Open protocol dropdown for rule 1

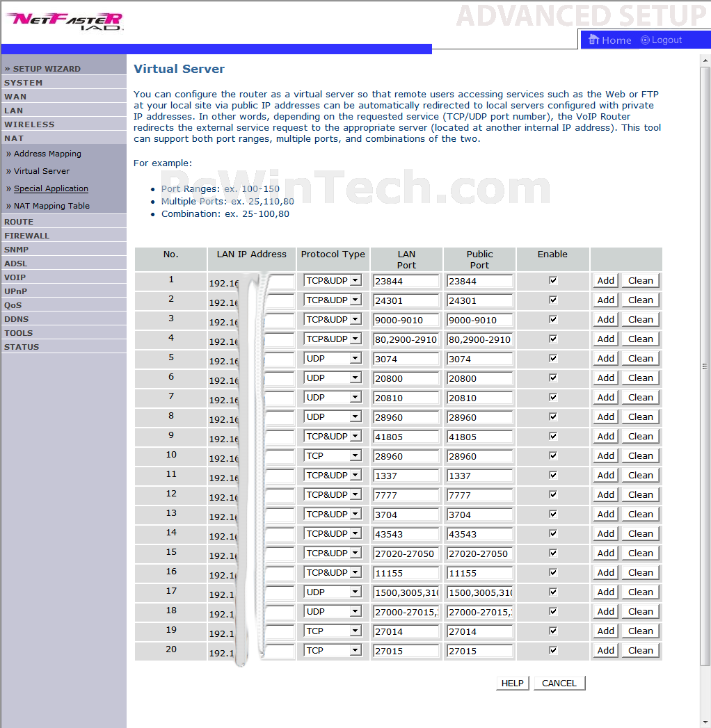click(x=333, y=280)
